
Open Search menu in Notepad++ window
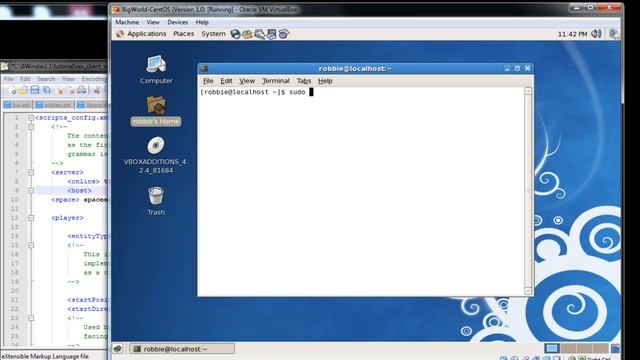point(46,79)
